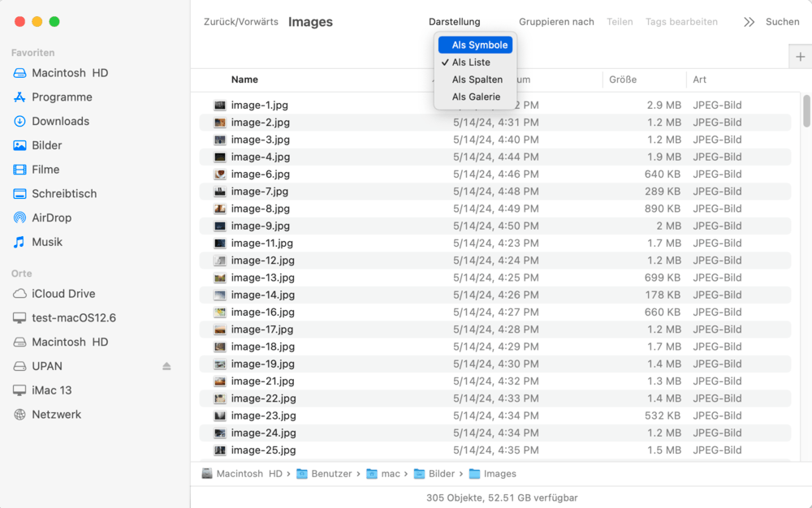Click the AirDrop icon in sidebar

[19, 217]
